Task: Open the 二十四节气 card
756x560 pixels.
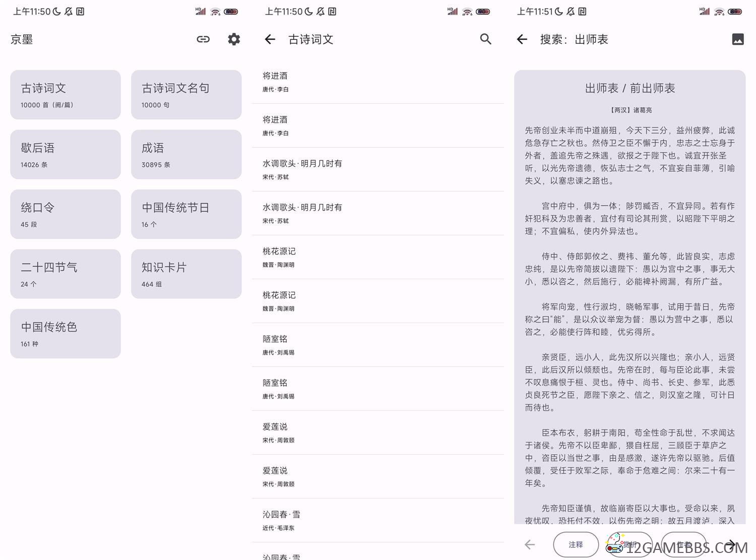Action: (66, 274)
